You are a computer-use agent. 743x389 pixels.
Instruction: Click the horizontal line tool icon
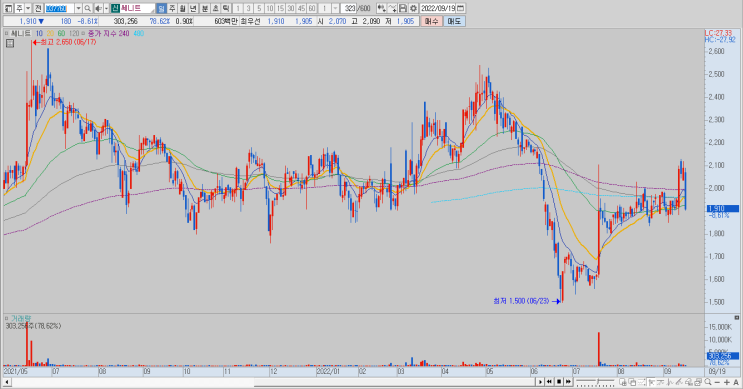[661, 382]
